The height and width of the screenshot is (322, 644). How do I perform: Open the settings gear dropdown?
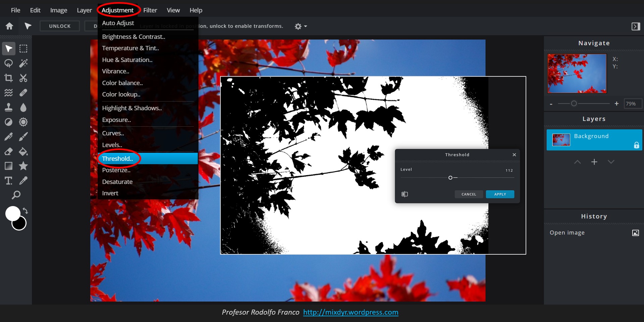(x=301, y=26)
